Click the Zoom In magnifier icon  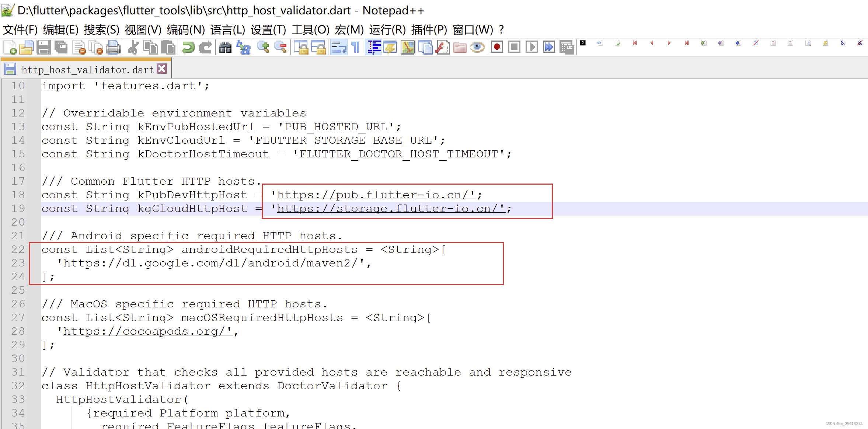(263, 48)
